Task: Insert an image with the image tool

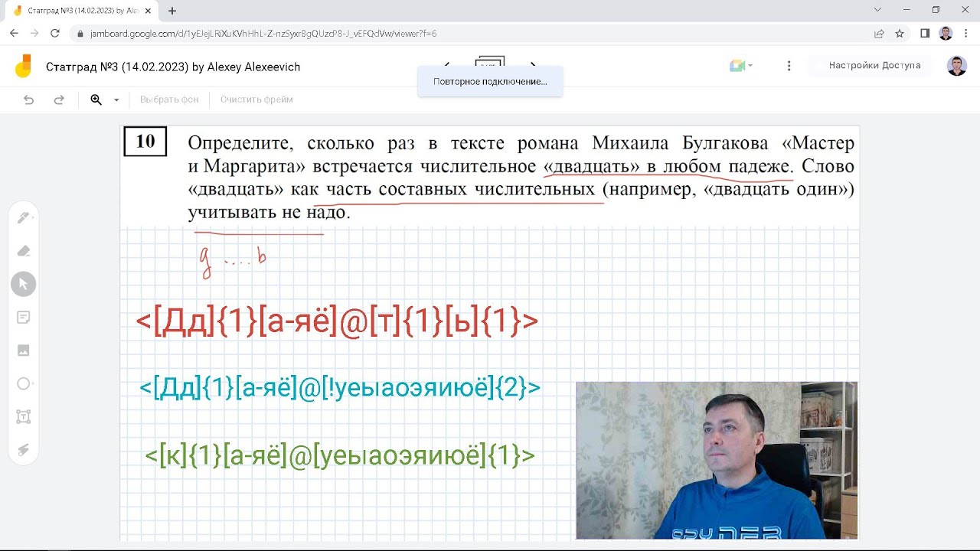Action: (24, 350)
